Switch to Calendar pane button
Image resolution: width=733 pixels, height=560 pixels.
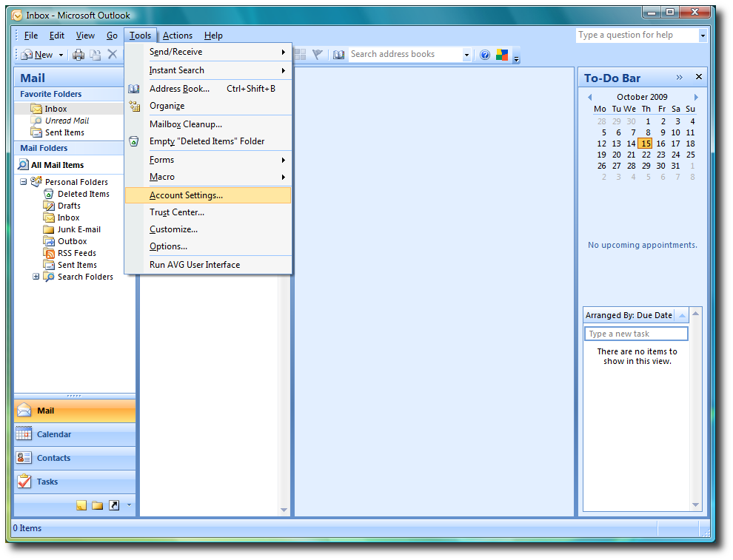(75, 434)
